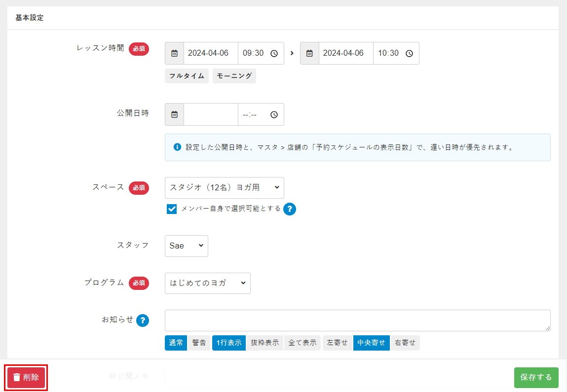Open help icon beside メンバー自身で選択可能とする

coord(290,209)
